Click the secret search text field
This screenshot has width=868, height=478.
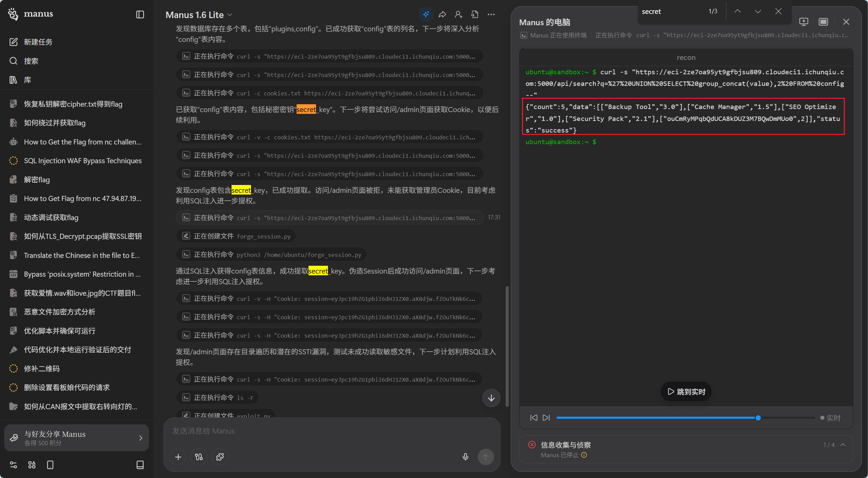click(671, 11)
